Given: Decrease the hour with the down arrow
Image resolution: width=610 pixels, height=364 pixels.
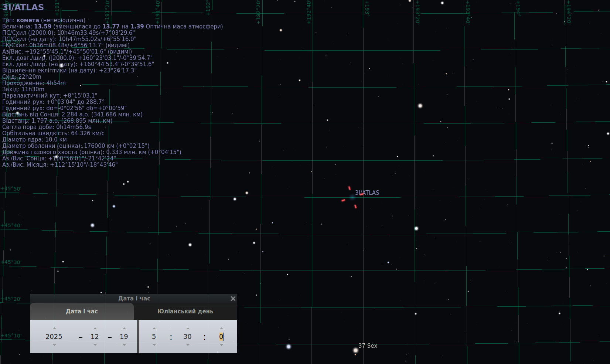Looking at the screenshot, I should (x=154, y=345).
